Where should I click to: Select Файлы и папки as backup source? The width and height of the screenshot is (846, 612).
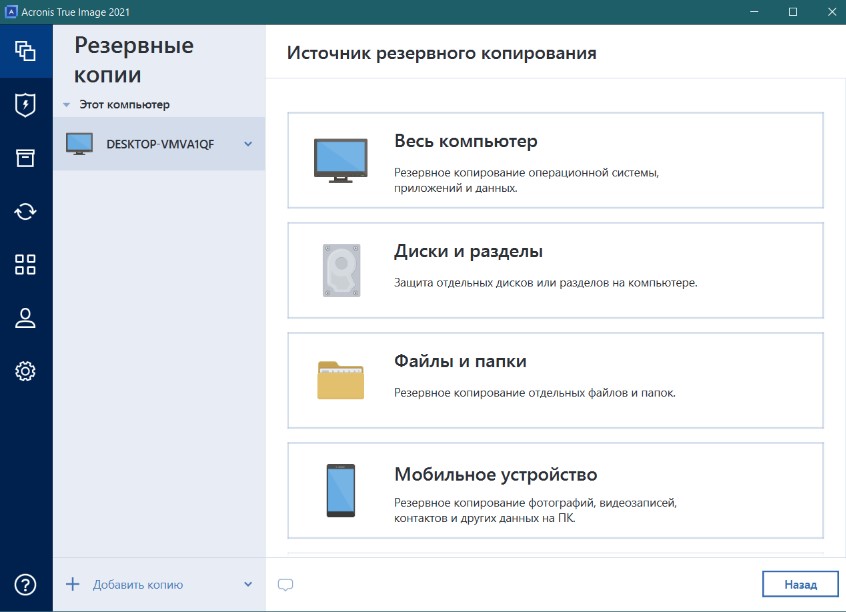point(555,380)
